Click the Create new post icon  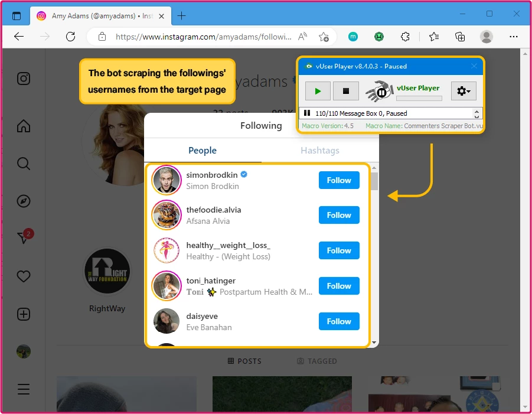tap(24, 314)
